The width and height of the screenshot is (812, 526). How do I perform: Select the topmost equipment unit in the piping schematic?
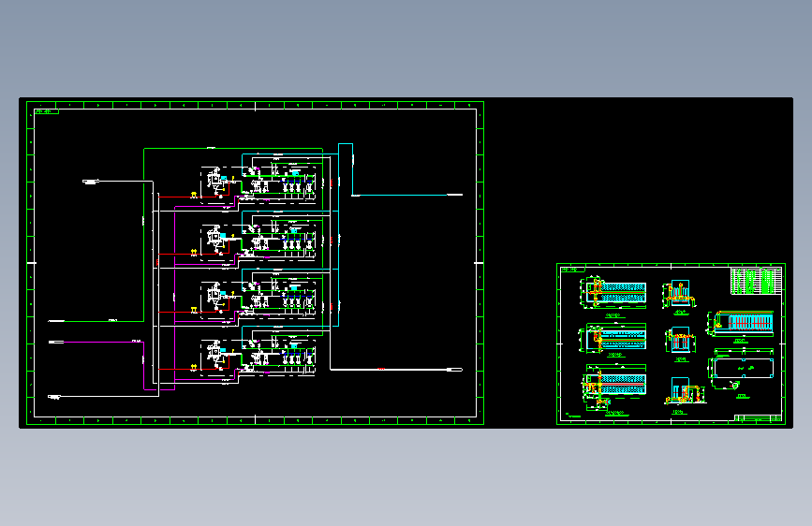pyautogui.click(x=258, y=184)
